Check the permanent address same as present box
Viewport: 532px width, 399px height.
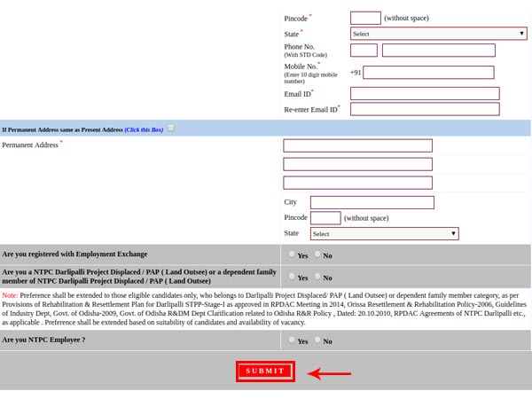171,128
